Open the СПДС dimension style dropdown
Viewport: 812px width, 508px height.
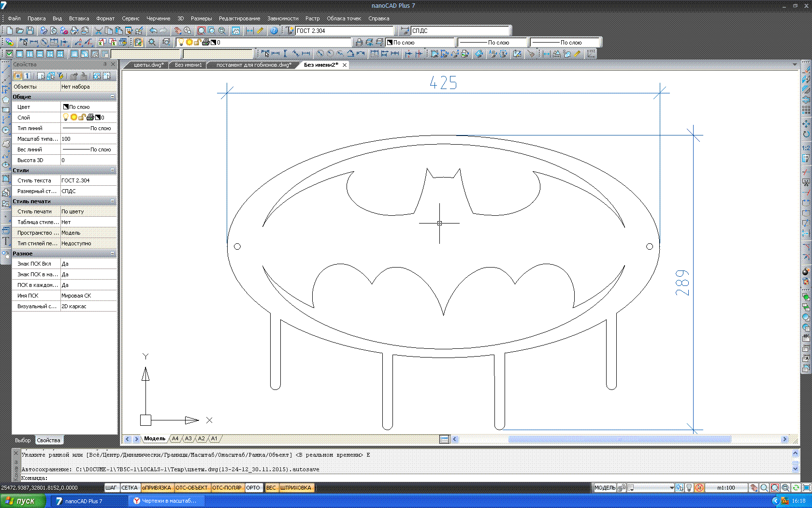click(x=460, y=30)
